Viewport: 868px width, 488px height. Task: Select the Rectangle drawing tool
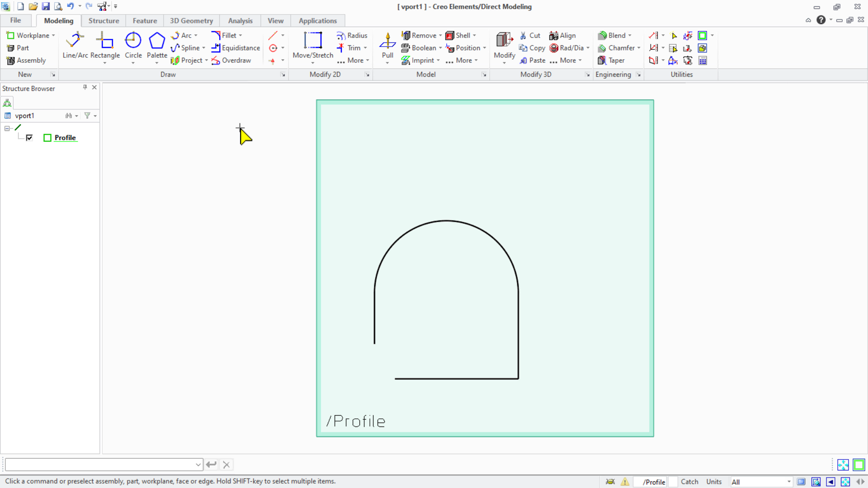(x=105, y=45)
